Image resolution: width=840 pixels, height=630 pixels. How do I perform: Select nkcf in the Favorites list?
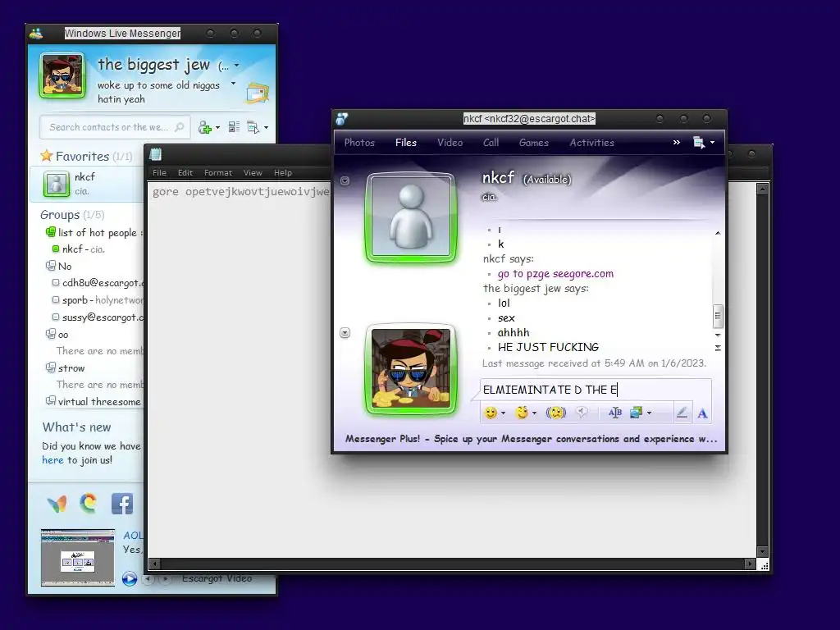(87, 183)
